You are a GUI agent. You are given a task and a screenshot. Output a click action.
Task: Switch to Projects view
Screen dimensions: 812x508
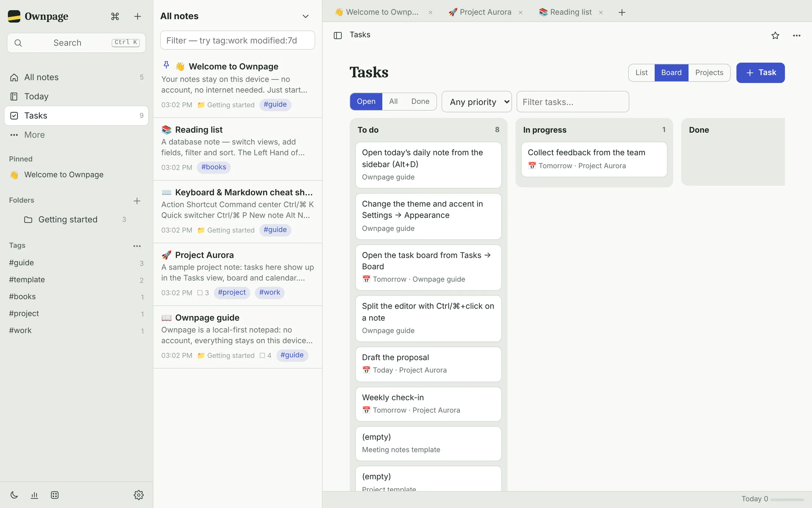click(709, 73)
